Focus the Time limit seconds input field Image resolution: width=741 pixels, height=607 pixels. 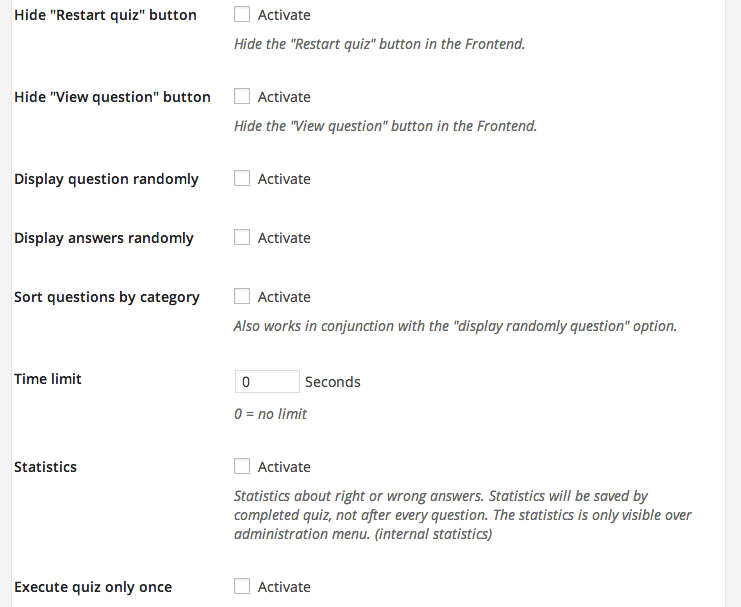[266, 382]
